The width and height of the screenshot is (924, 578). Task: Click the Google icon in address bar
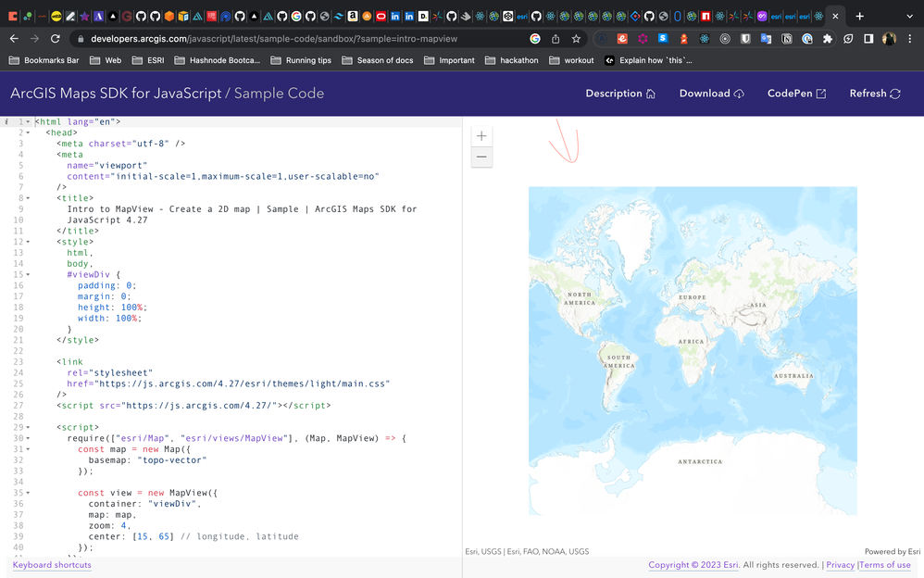tap(535, 38)
